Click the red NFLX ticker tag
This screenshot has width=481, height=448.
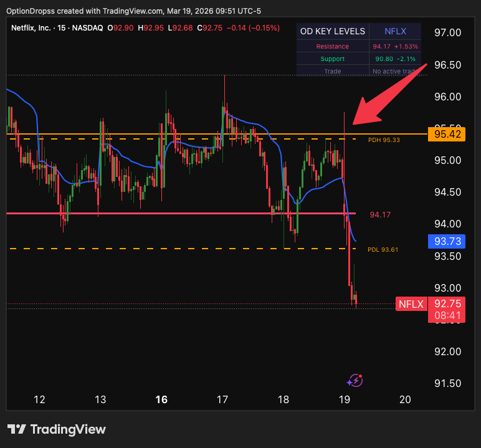coord(411,304)
